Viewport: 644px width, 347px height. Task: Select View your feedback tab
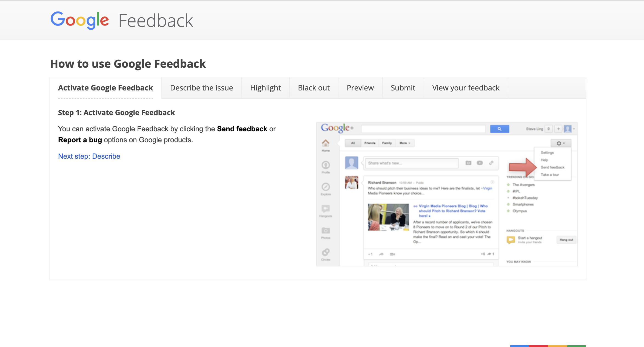[466, 88]
